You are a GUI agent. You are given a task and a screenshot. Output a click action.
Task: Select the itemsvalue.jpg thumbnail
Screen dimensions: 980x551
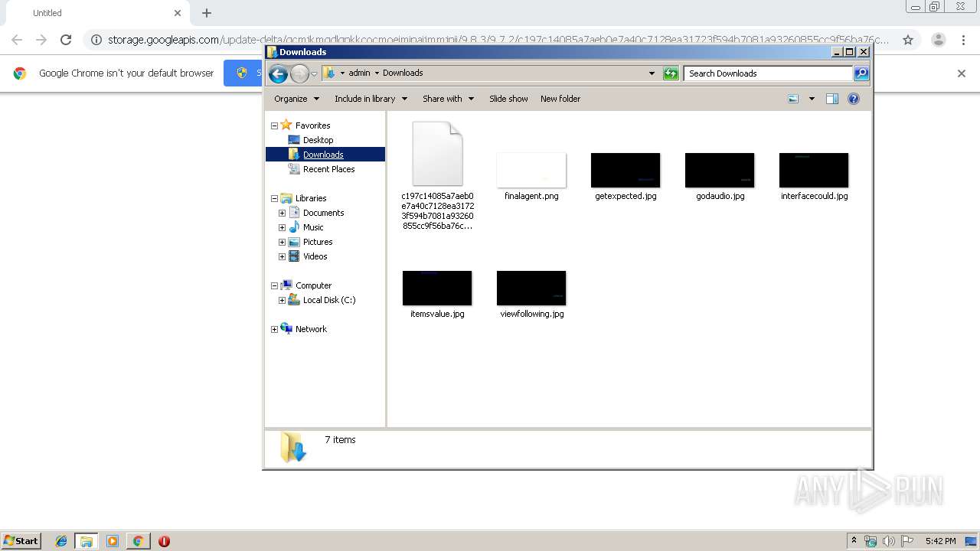[x=437, y=288]
